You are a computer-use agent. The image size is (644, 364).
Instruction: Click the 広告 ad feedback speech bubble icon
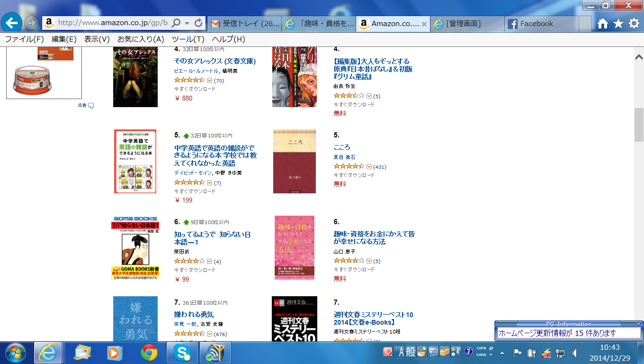point(91,105)
